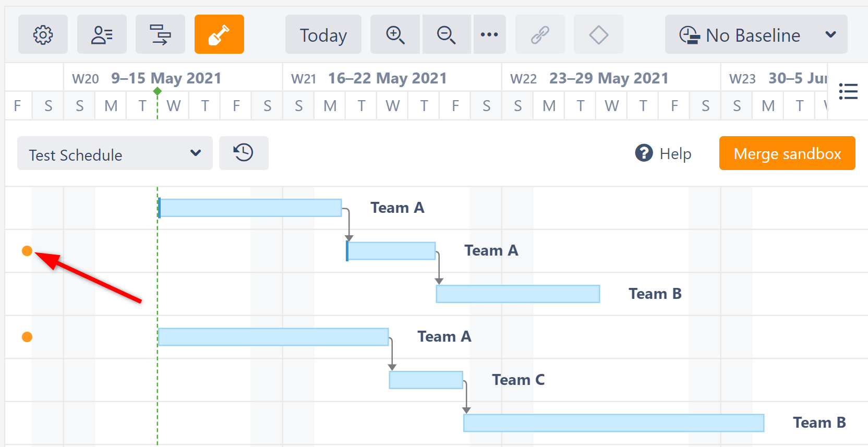
Task: Click the orange change marker by red arrow
Action: 27,251
